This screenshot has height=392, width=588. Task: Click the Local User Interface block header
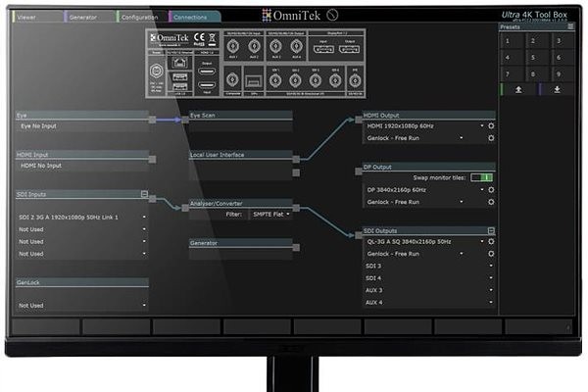point(241,155)
